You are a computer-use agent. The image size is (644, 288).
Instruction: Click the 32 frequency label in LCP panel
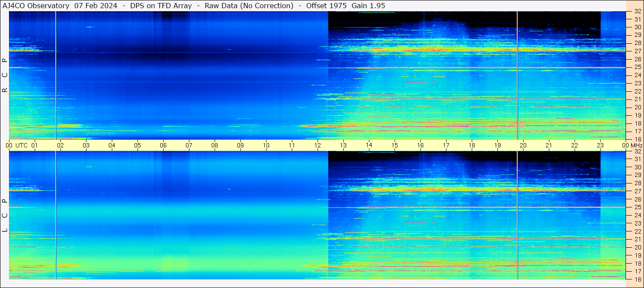click(637, 151)
